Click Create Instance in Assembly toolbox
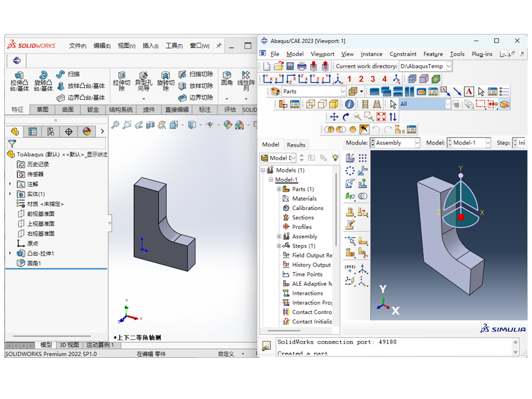 (x=350, y=158)
